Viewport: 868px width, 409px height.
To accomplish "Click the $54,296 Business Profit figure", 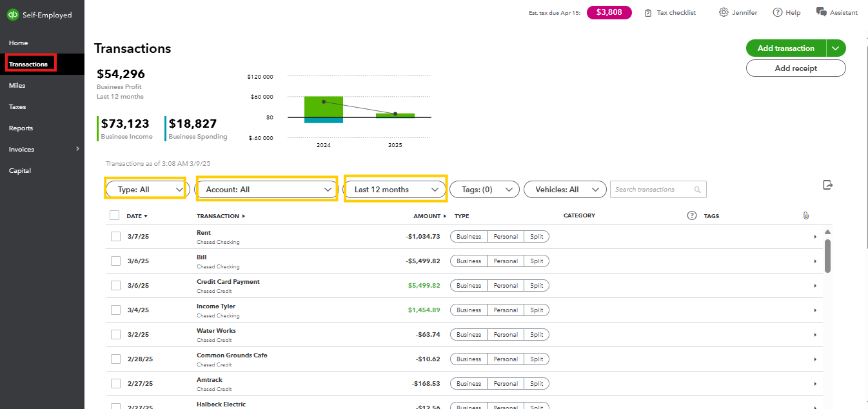I will point(121,74).
